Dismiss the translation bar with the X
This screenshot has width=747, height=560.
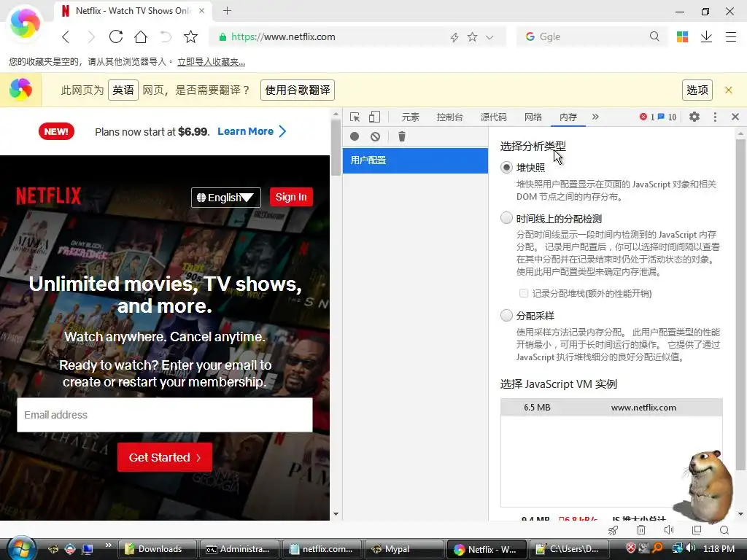pos(729,90)
